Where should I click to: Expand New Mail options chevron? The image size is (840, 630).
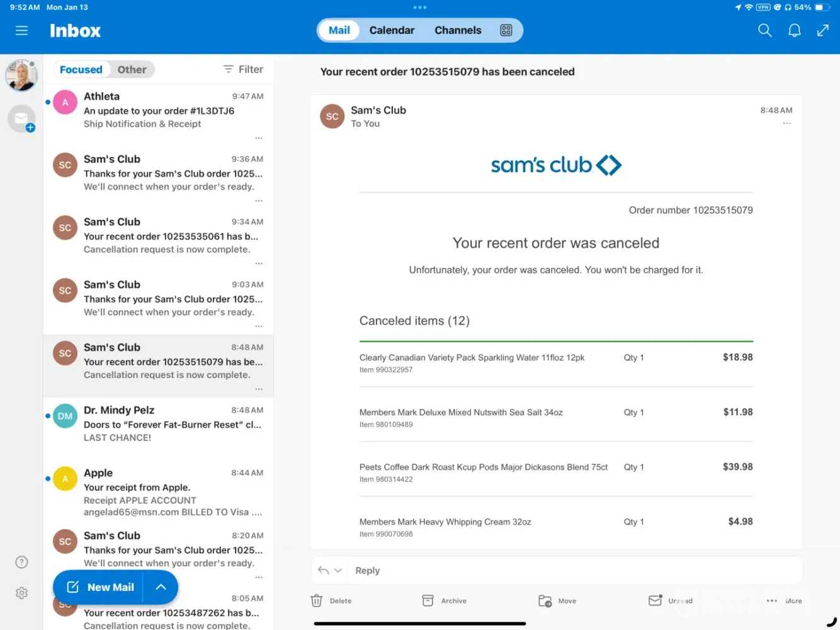(x=161, y=587)
